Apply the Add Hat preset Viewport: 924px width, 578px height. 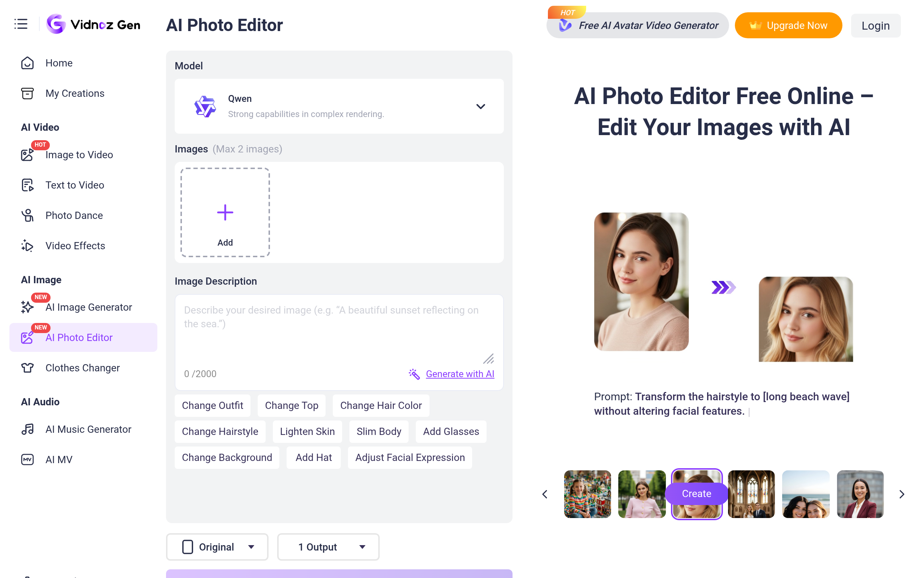pos(313,457)
